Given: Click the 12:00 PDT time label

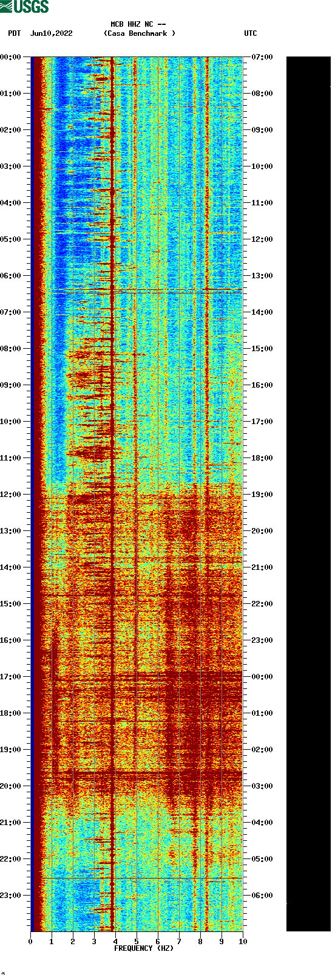Looking at the screenshot, I should coord(11,495).
